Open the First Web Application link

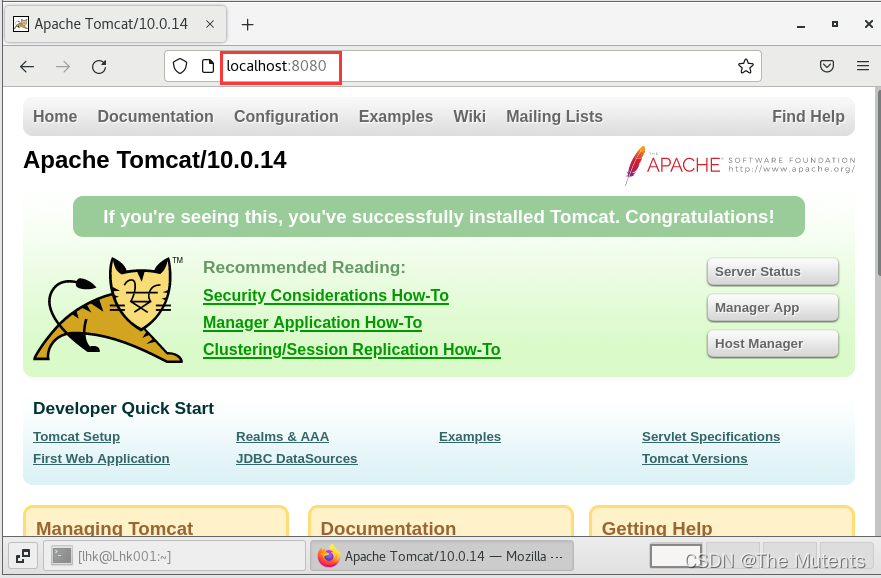click(x=101, y=458)
